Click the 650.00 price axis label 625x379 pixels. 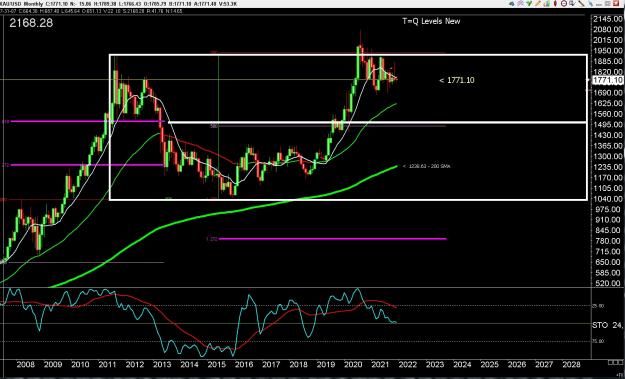(x=608, y=262)
